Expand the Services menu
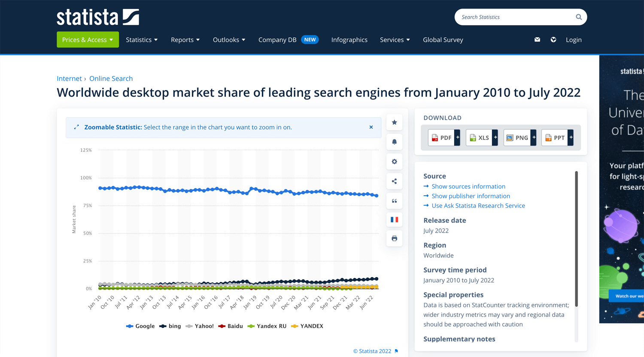This screenshot has width=644, height=357. click(x=395, y=39)
